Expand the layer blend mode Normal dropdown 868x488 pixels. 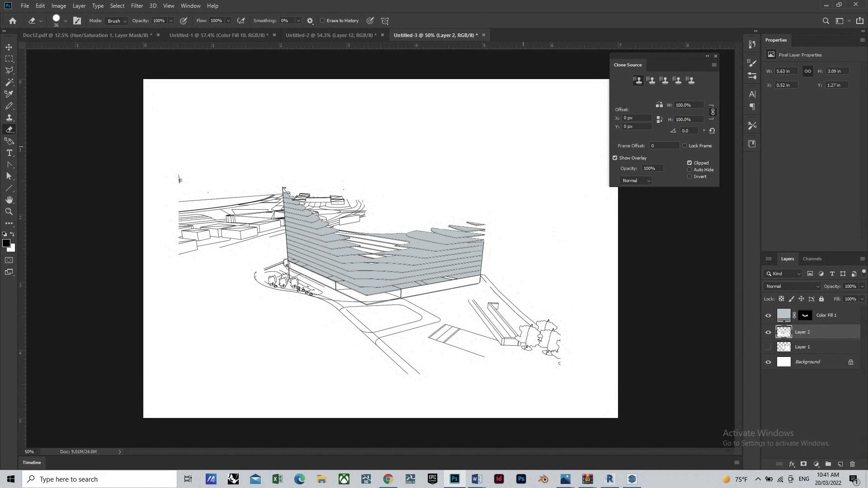792,286
